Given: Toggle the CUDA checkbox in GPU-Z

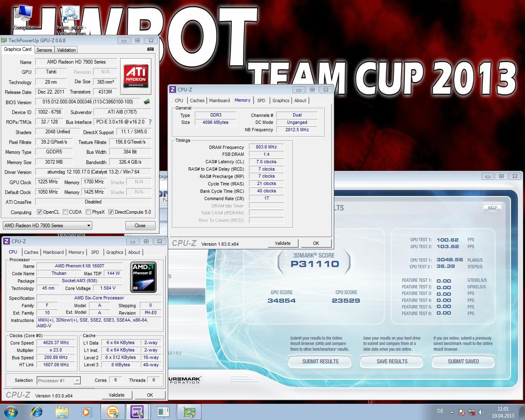Looking at the screenshot, I should click(x=65, y=212).
